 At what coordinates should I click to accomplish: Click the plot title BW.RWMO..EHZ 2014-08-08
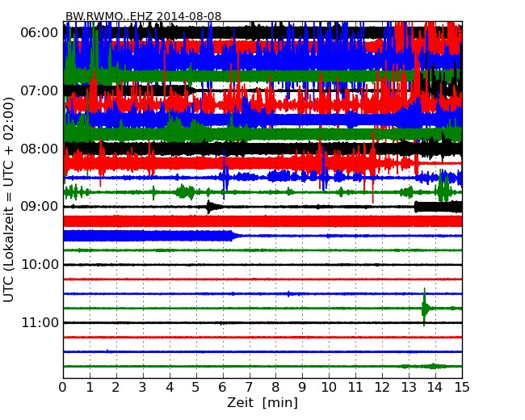click(x=143, y=16)
